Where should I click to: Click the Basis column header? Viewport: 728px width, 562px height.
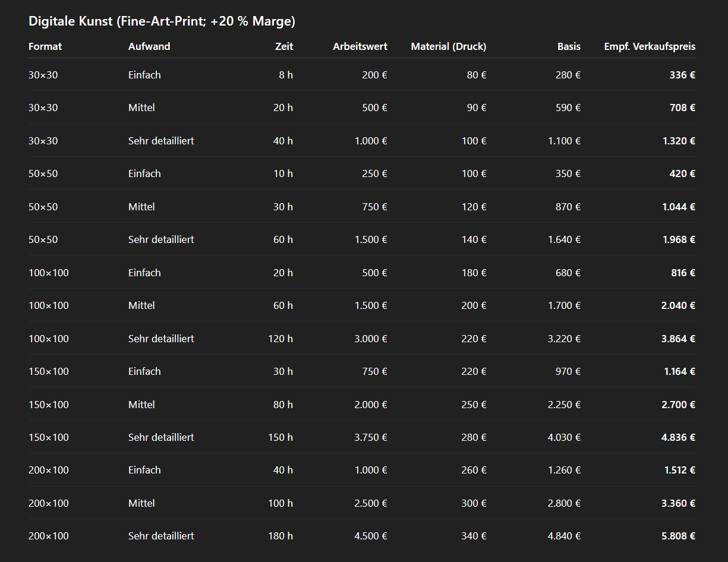[x=569, y=46]
